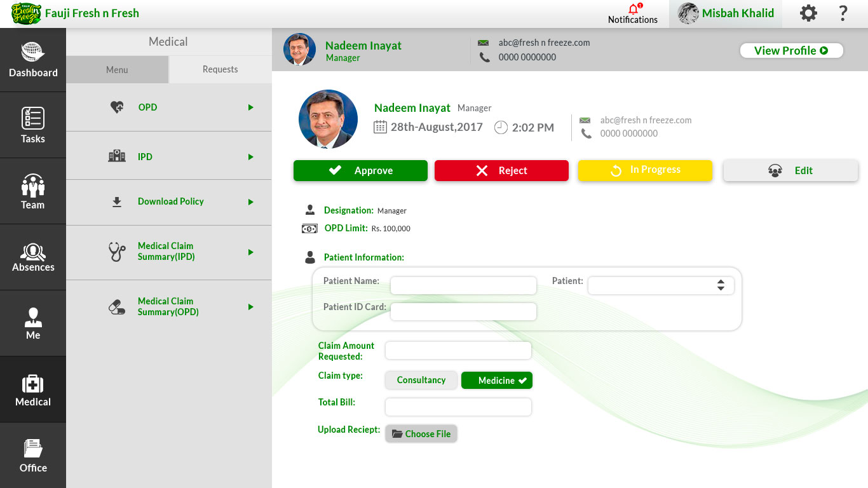Viewport: 868px width, 488px height.
Task: Switch to the Requests tab
Action: point(220,69)
